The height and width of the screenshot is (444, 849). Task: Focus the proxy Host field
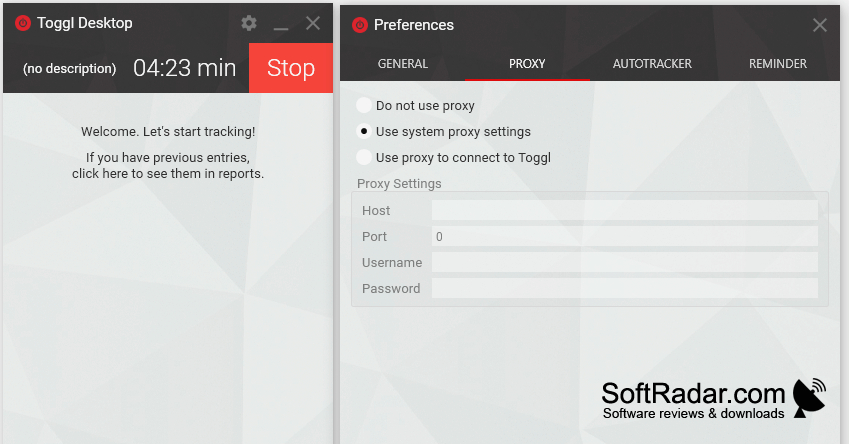coord(625,210)
